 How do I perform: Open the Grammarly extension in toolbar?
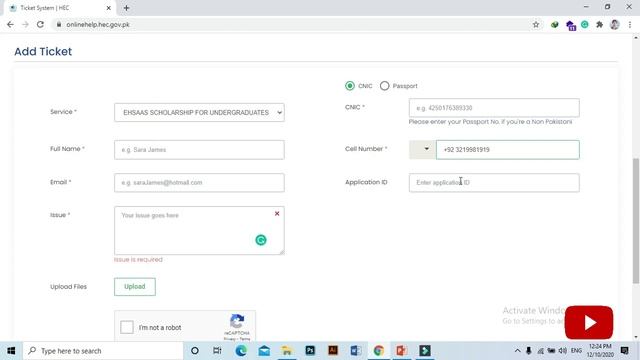585,24
